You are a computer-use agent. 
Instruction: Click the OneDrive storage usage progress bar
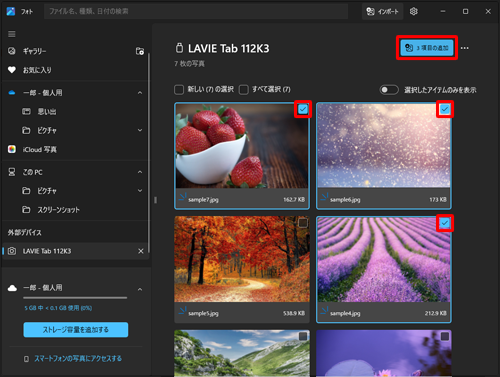[x=75, y=298]
